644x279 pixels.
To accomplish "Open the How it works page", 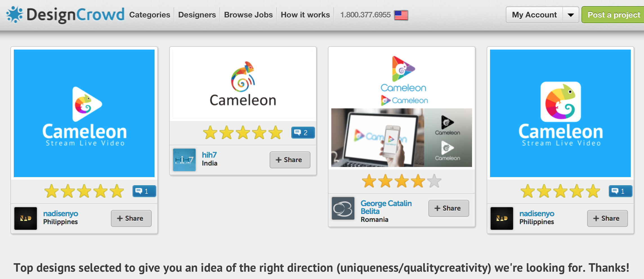I will click(x=305, y=15).
